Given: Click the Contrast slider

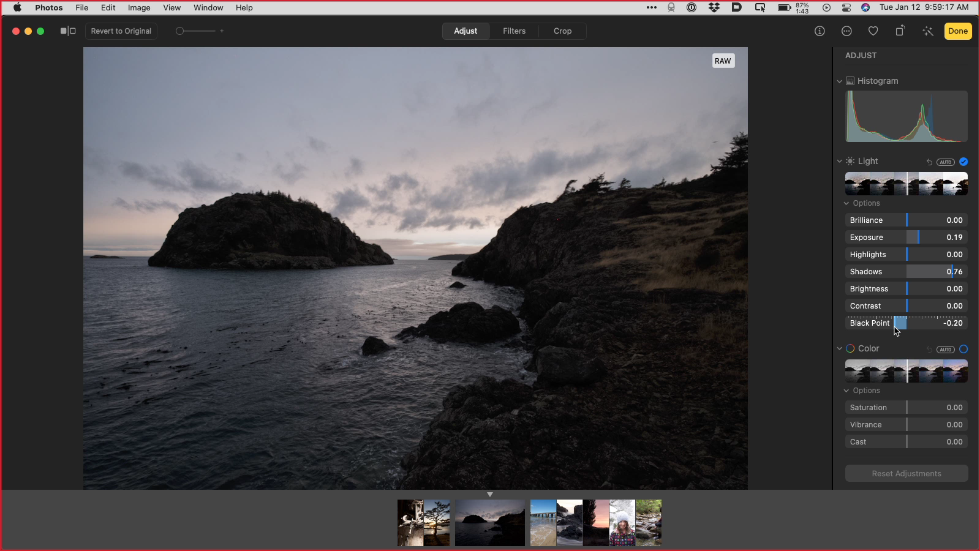Looking at the screenshot, I should pyautogui.click(x=907, y=306).
